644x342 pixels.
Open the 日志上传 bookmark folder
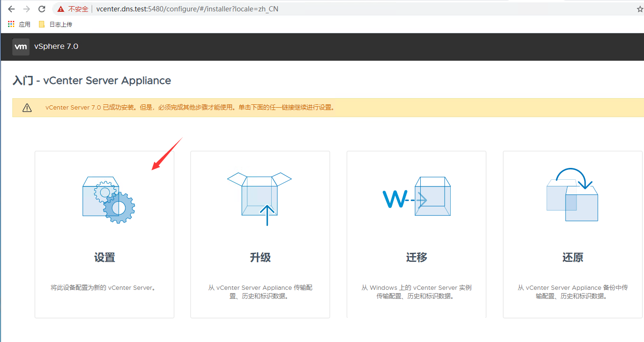(x=56, y=24)
